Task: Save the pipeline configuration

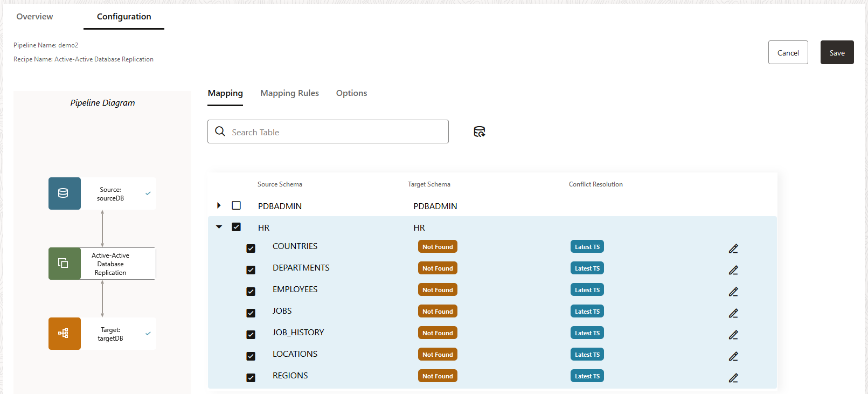Action: coord(837,52)
